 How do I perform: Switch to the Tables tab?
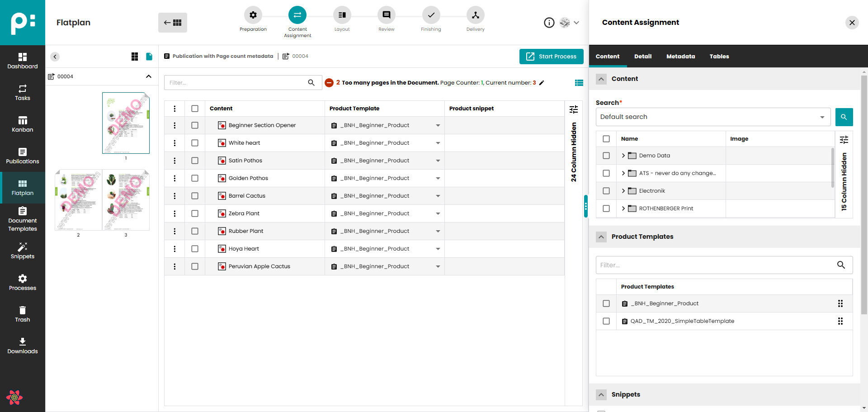coord(719,57)
